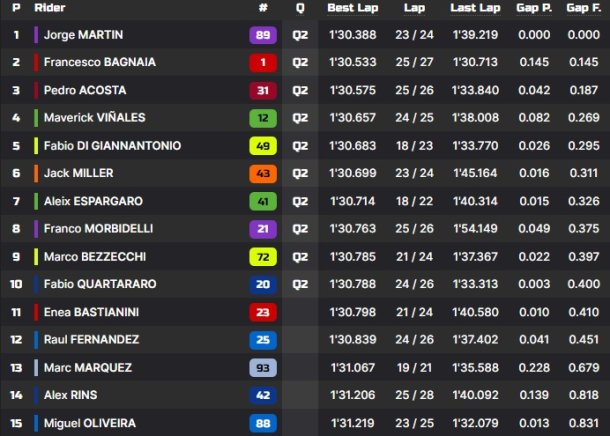This screenshot has height=436, width=610.
Task: Click Jack Miller's orange number 43 badge
Action: (263, 173)
